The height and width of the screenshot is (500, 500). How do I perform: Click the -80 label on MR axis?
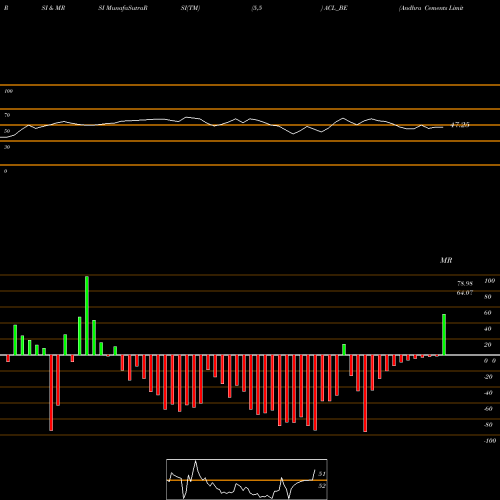488,425
